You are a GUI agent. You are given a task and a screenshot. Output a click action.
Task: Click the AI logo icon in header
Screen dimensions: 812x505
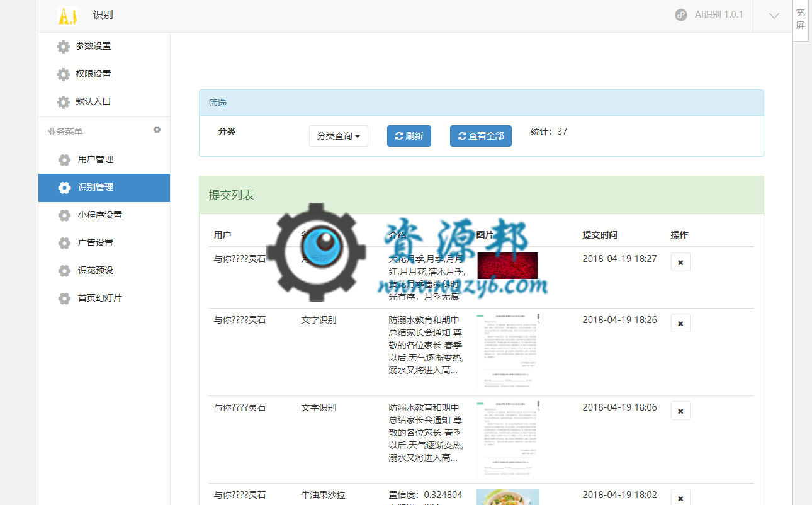[x=67, y=16]
